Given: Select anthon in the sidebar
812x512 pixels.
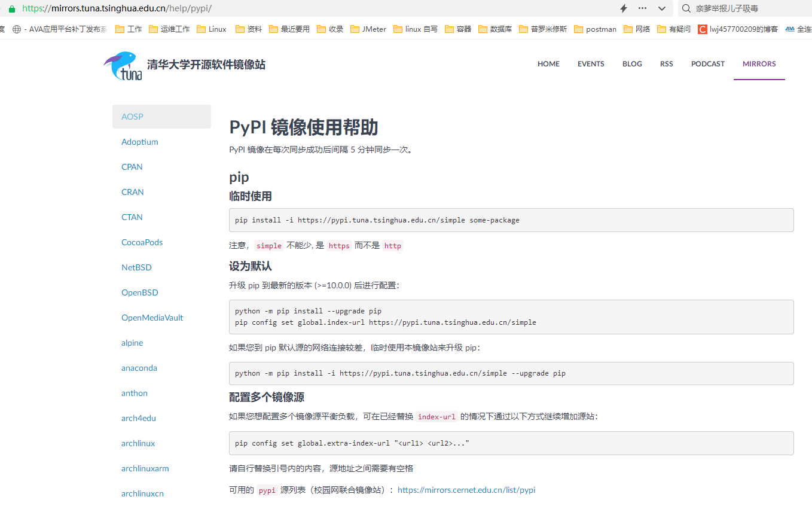Looking at the screenshot, I should (135, 393).
